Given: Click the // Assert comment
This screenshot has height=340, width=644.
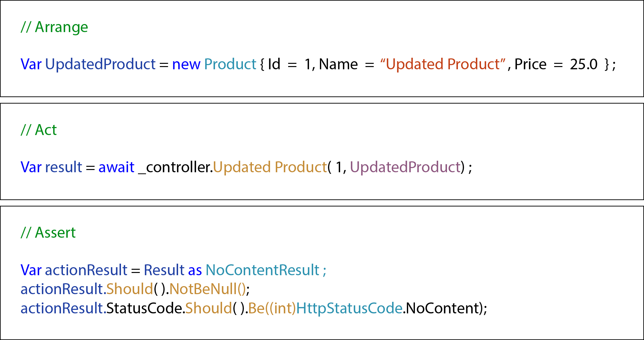Looking at the screenshot, I should point(48,233).
